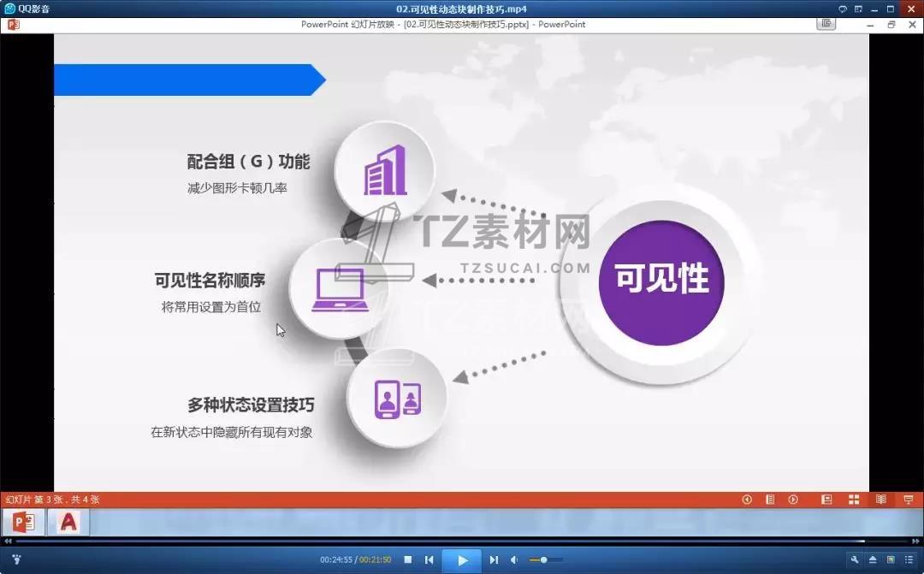Click the fast-forward arrows at seek bar right

pyautogui.click(x=915, y=541)
